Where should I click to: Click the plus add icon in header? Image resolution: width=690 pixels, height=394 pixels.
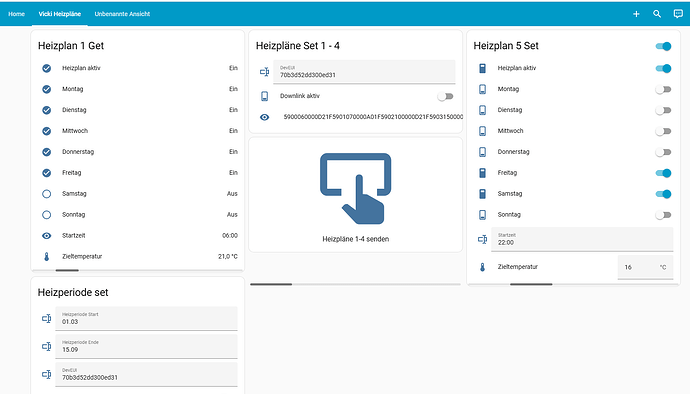tap(636, 14)
